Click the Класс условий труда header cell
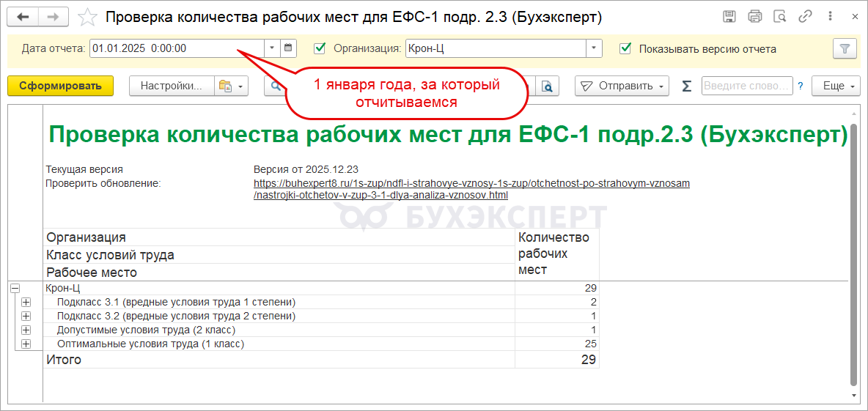This screenshot has width=868, height=411. [x=279, y=255]
